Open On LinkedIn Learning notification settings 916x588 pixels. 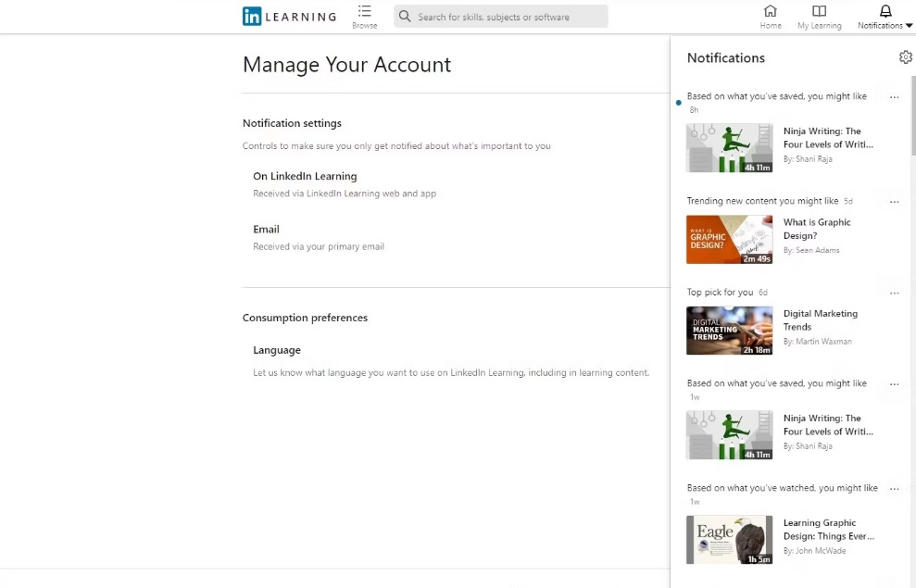point(305,176)
